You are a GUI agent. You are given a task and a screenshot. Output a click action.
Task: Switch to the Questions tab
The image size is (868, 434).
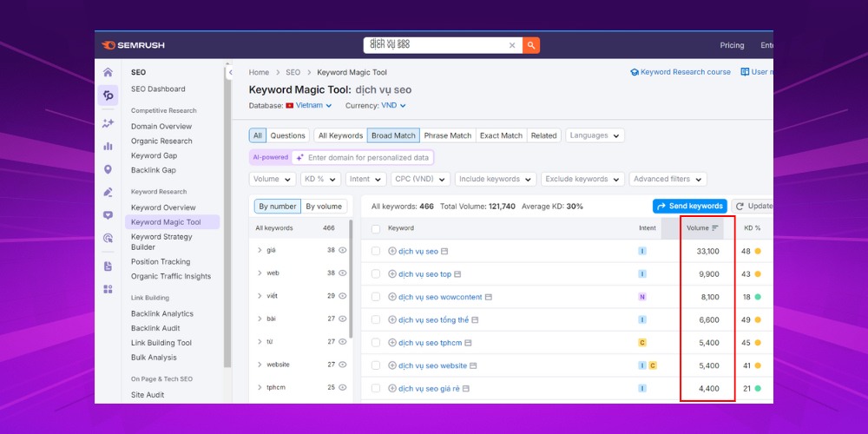(287, 135)
